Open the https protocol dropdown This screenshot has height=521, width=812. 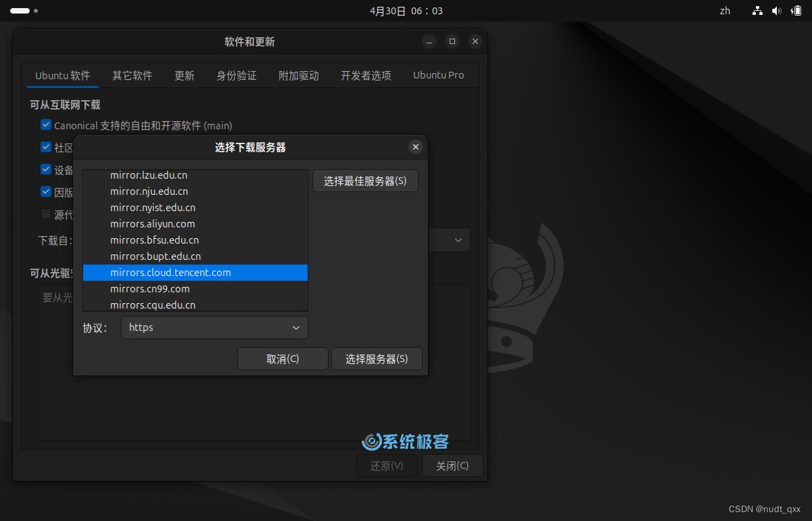[214, 327]
